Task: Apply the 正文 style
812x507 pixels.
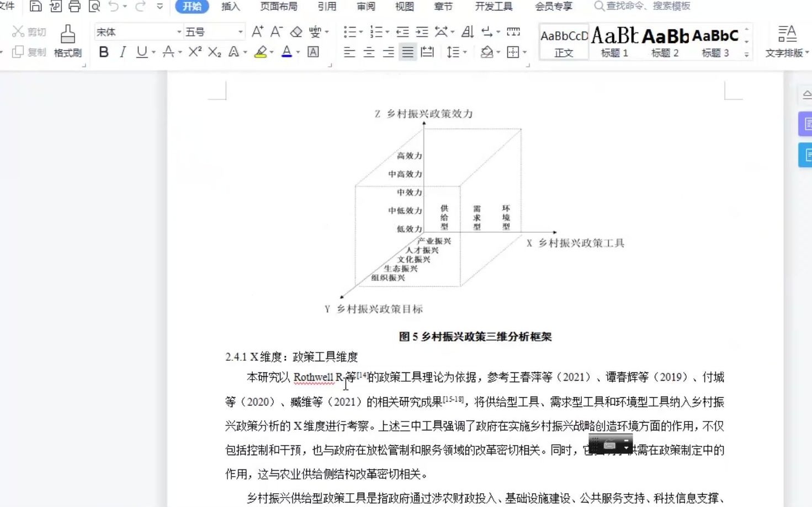Action: pos(564,41)
